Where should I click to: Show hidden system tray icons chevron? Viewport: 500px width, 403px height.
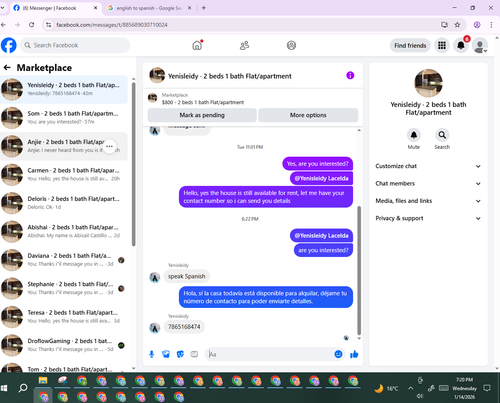pos(410,388)
